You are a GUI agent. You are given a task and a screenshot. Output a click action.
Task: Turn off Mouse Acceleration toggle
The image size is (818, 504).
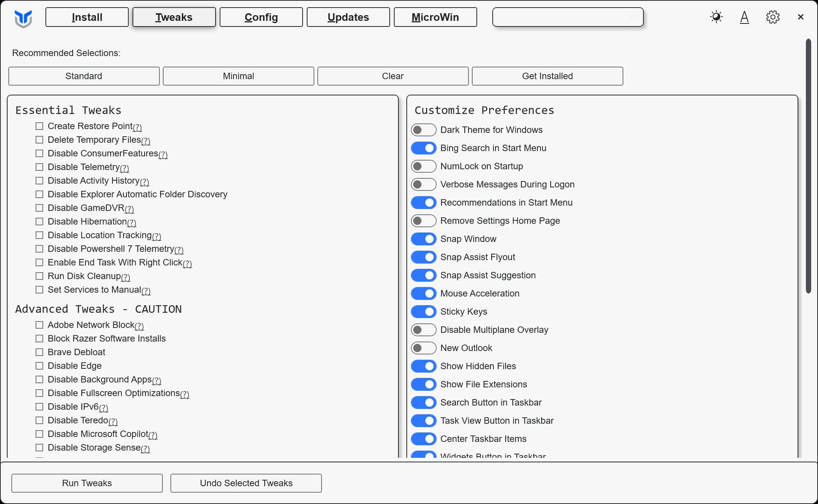[424, 293]
